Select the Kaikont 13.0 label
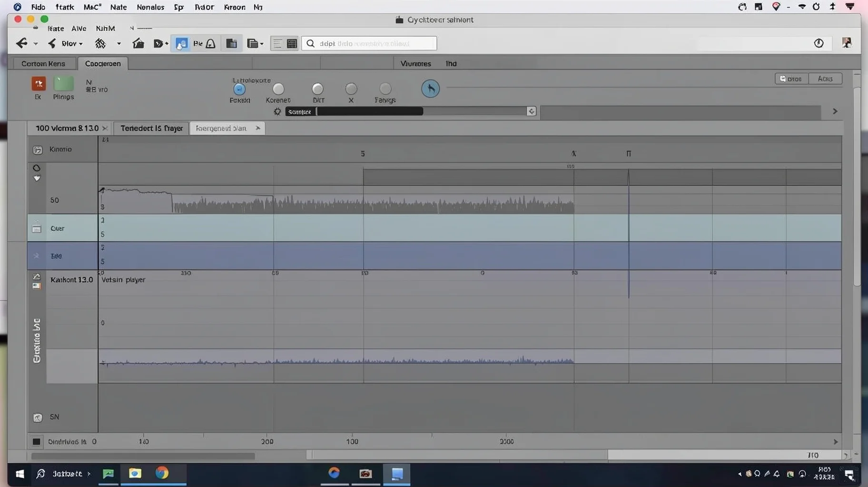The height and width of the screenshot is (487, 868). click(x=72, y=280)
